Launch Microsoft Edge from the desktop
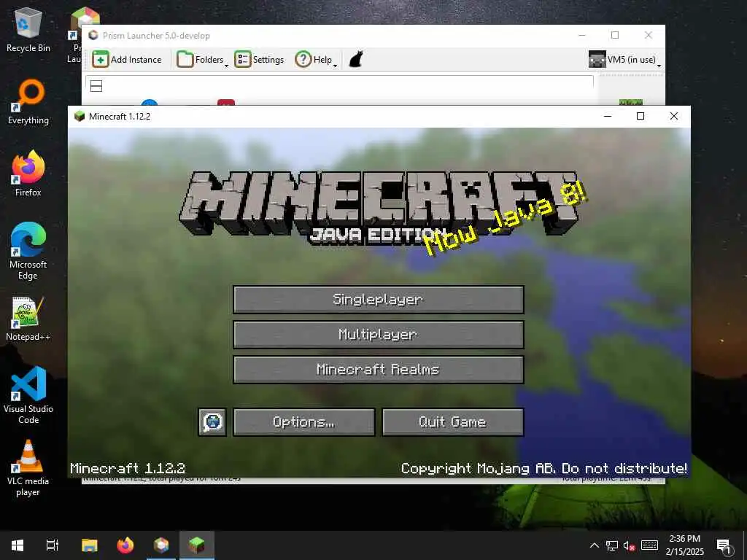747x560 pixels. [28, 251]
